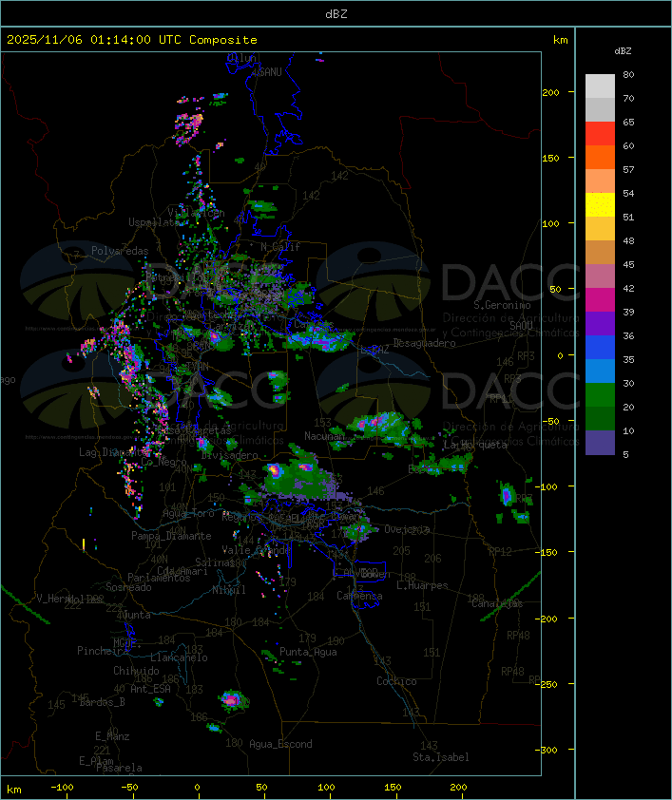Click the -100 tick on the horizontal axis
The image size is (672, 800).
62,788
